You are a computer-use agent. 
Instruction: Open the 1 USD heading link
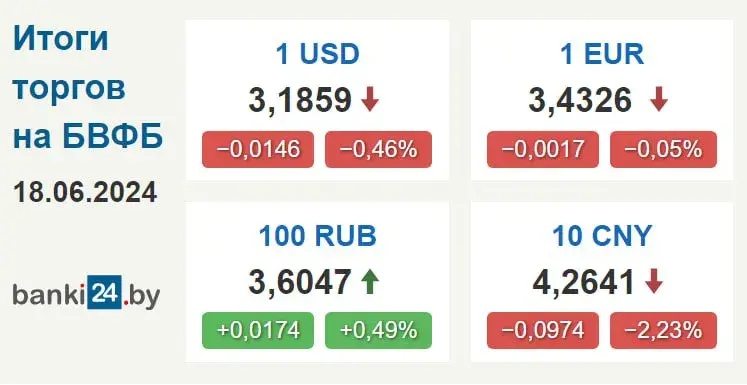(317, 54)
